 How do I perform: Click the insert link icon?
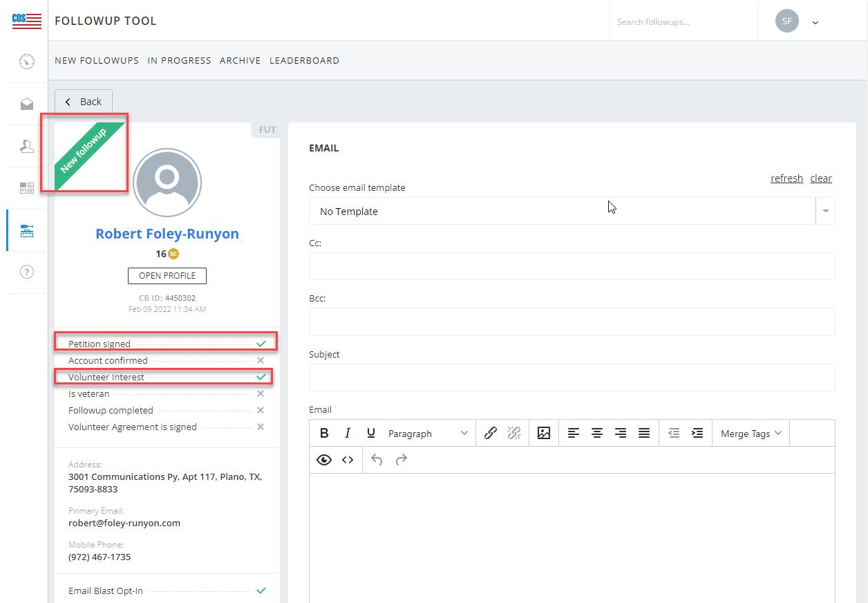coord(491,433)
